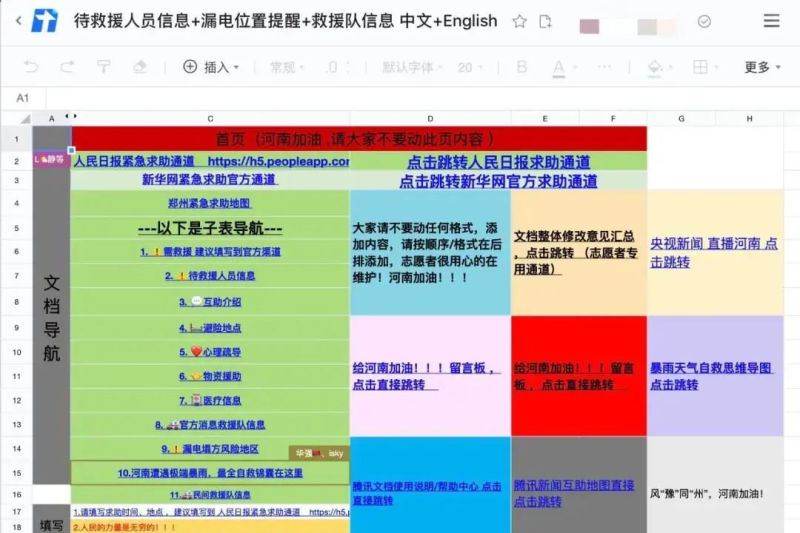Select column C header
Screen dimensions: 800x533
(210, 118)
